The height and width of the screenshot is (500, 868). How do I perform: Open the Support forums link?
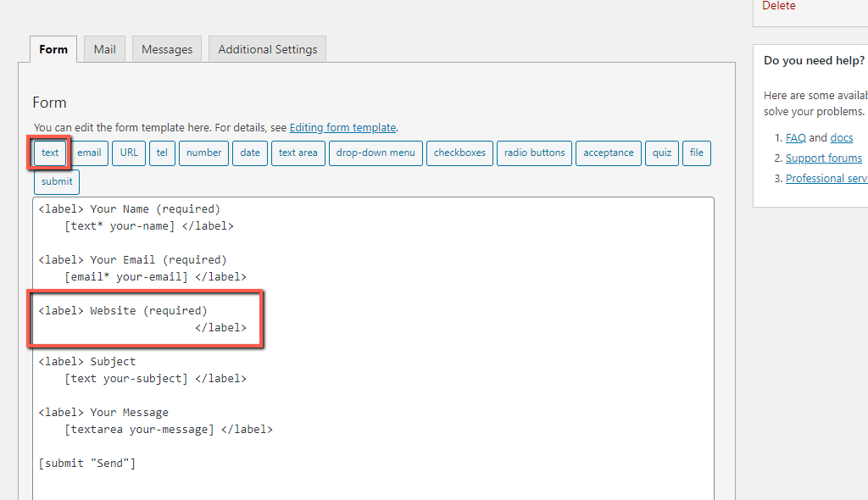[824, 158]
